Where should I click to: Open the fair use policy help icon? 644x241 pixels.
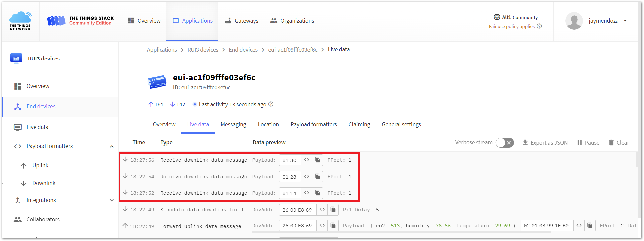pos(539,26)
